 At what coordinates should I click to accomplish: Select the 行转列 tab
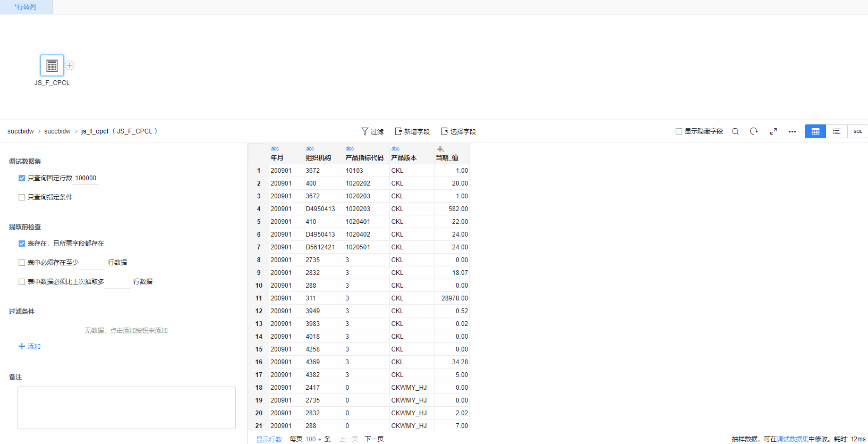click(25, 7)
